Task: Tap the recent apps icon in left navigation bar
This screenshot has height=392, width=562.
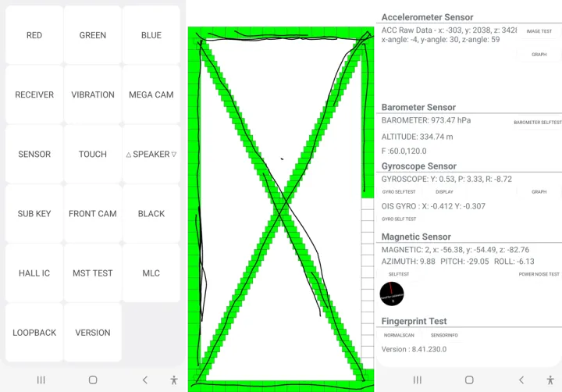Action: coord(41,380)
